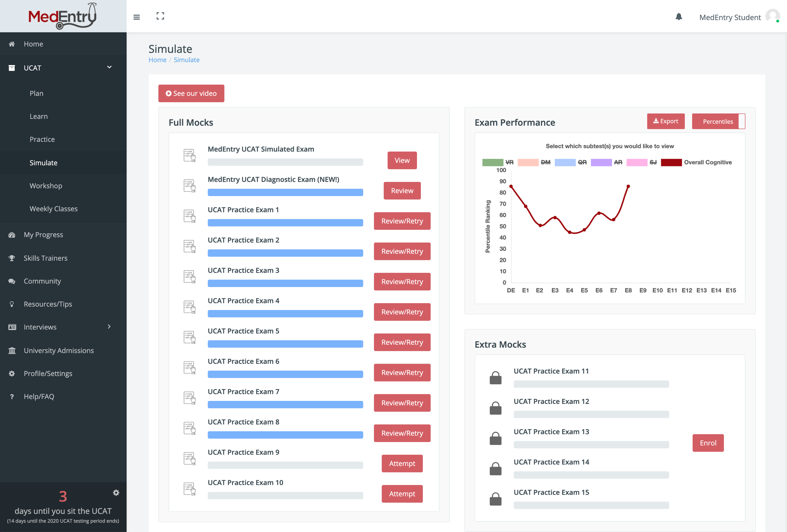The image size is (787, 532).
Task: Select the Simulate menu item
Action: tap(43, 163)
